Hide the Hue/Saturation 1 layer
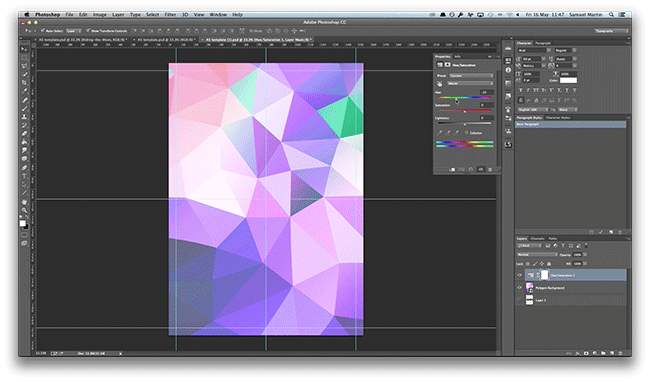Image resolution: width=650 pixels, height=382 pixels. point(519,275)
